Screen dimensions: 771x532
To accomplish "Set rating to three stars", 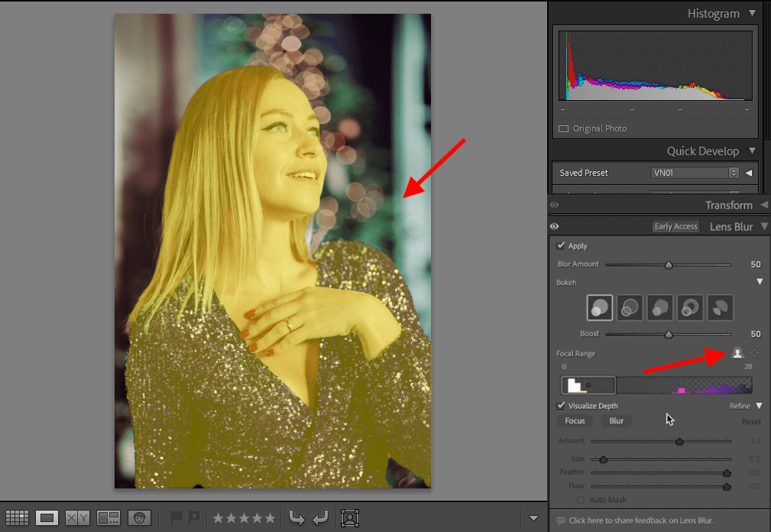I will (244, 517).
